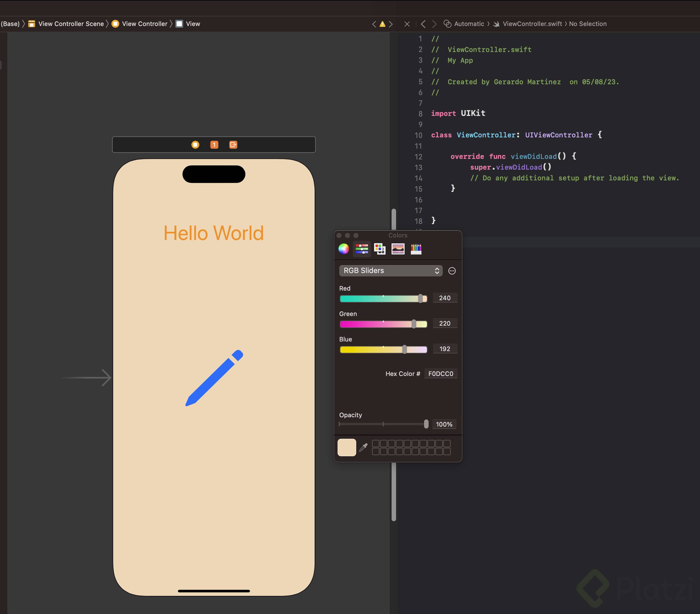This screenshot has height=614, width=700.
Task: Click the current beige color swatch
Action: (347, 447)
